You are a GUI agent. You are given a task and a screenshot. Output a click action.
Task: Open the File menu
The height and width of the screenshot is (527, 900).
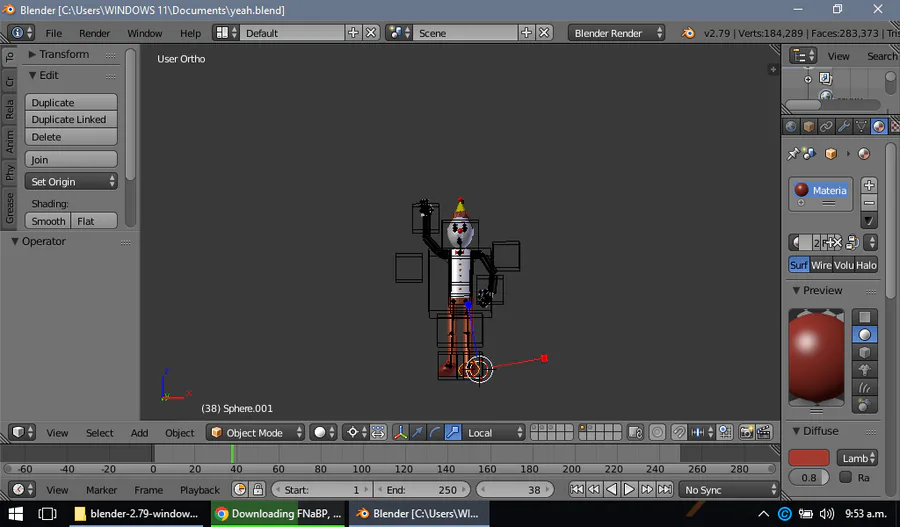point(53,33)
